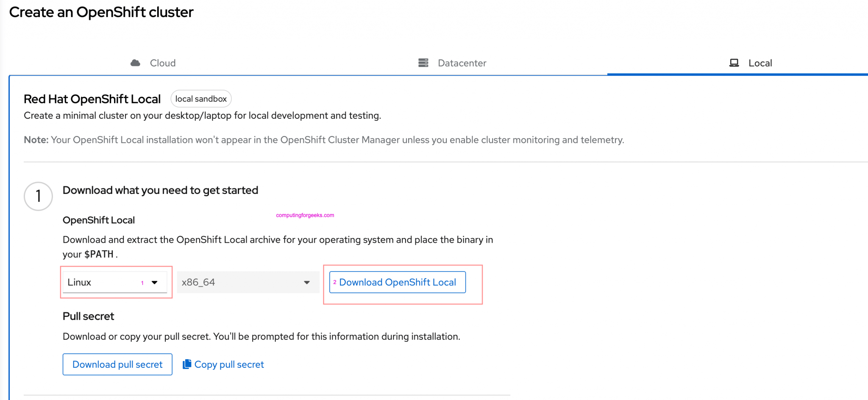The height and width of the screenshot is (400, 868).
Task: Select the Local tab
Action: [x=760, y=63]
